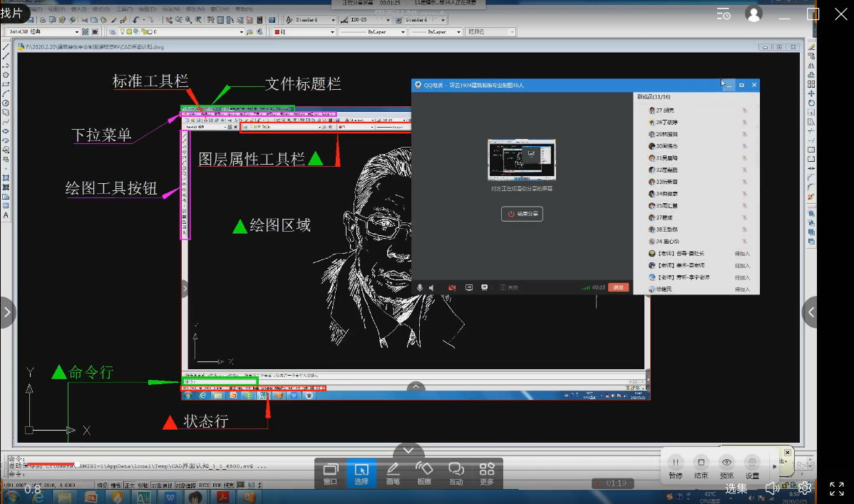Click the 板擦 eraser tool
854x504 pixels.
point(424,473)
